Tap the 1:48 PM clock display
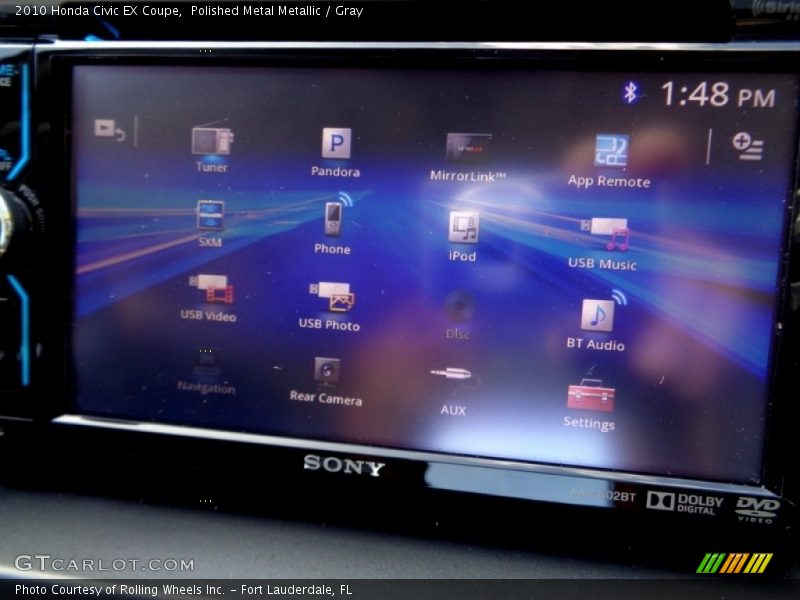Screen dimensions: 800x600 point(718,95)
